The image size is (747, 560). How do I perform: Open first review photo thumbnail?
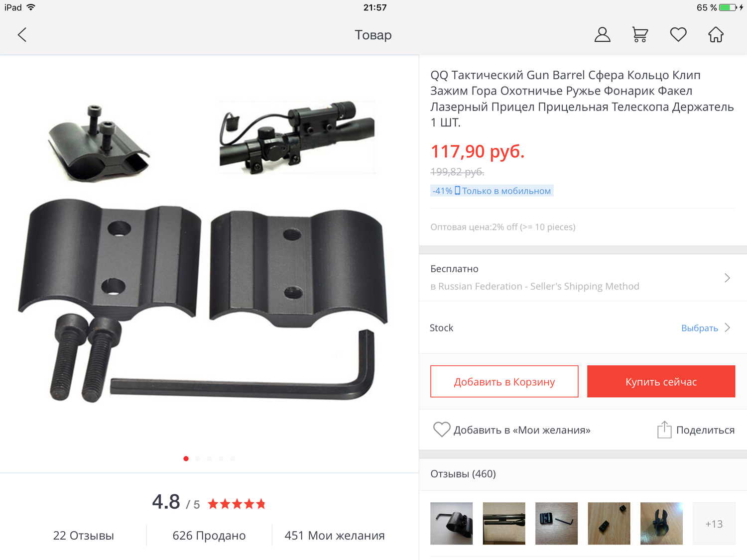[x=451, y=523]
